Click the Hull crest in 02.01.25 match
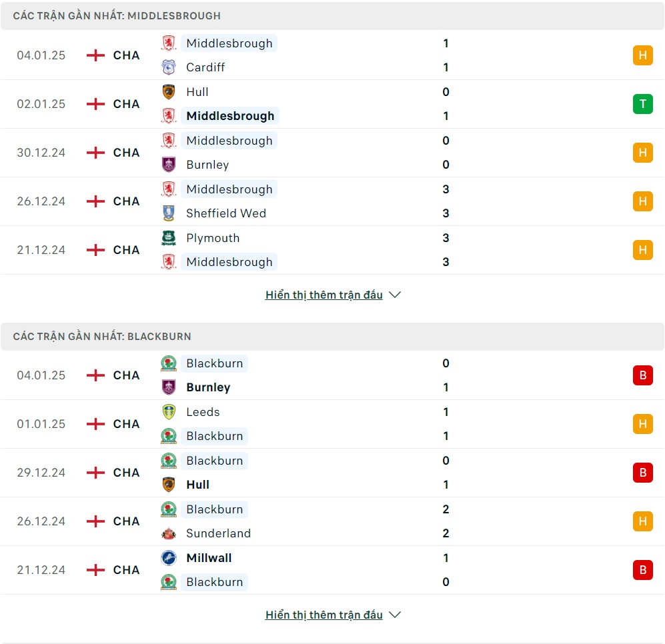This screenshot has height=644, width=665. click(x=169, y=91)
